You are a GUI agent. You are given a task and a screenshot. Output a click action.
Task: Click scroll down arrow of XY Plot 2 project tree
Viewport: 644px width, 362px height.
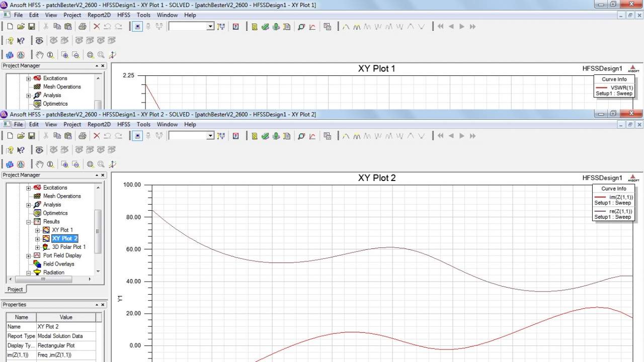(x=98, y=271)
